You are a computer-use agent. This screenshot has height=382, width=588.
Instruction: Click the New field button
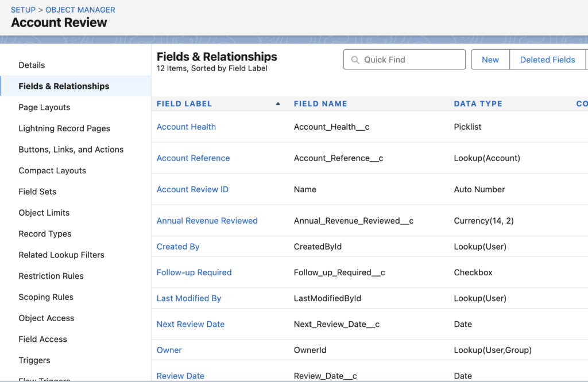point(490,60)
